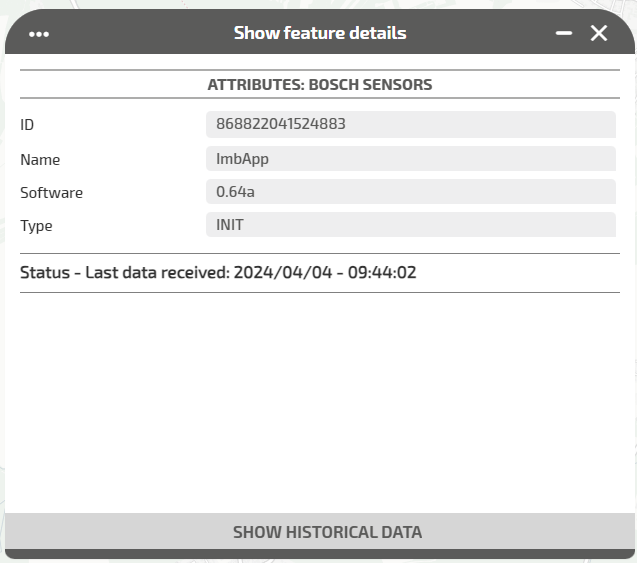
Task: Click the Name field containing ImbApp
Action: (410, 159)
